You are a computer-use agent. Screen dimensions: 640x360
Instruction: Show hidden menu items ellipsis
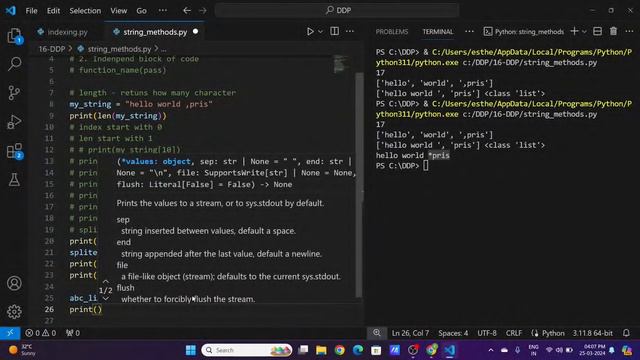click(162, 11)
